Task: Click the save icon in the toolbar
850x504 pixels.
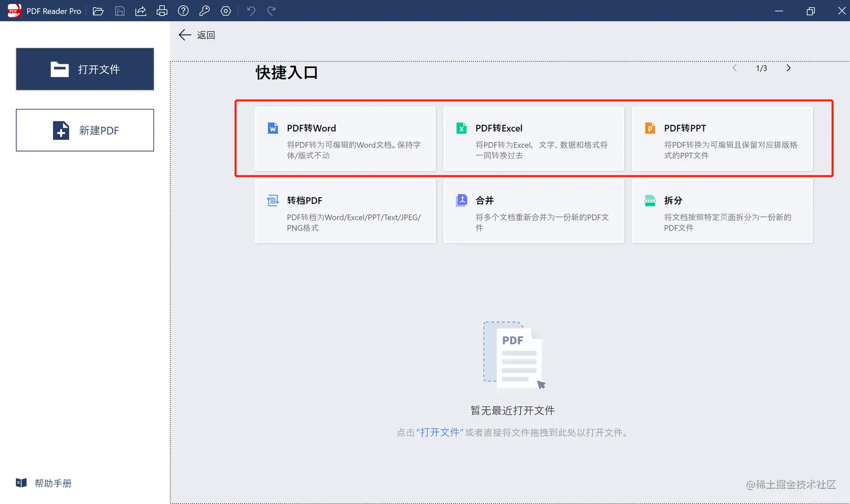Action: click(x=119, y=11)
